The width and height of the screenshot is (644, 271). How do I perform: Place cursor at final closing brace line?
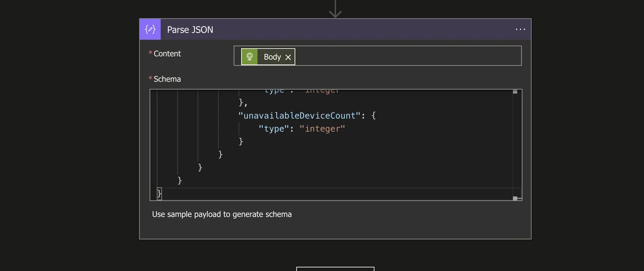click(x=159, y=193)
